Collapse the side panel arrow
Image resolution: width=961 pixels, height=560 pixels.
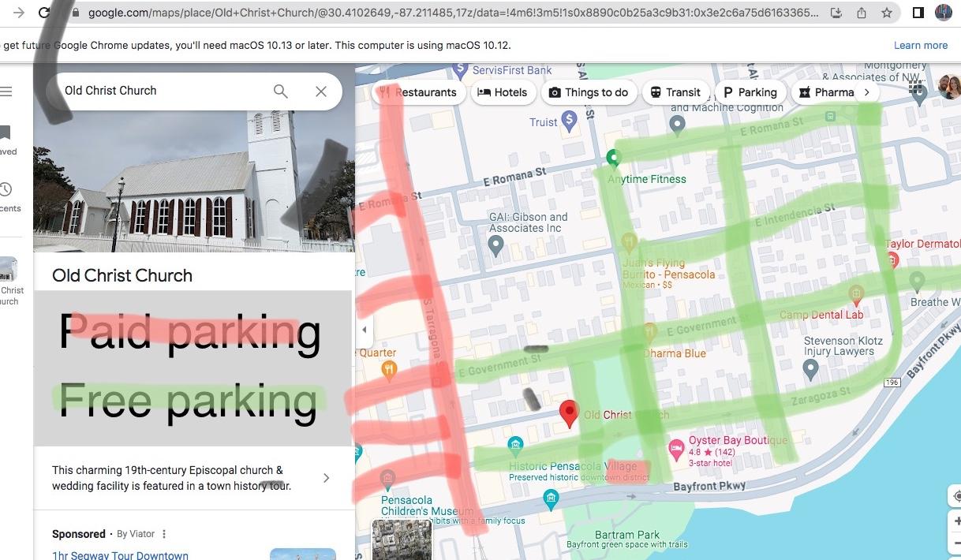click(364, 330)
